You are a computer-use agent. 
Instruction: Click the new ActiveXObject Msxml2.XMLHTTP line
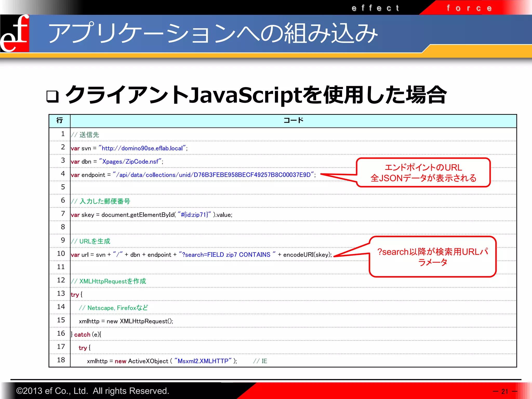pos(162,361)
